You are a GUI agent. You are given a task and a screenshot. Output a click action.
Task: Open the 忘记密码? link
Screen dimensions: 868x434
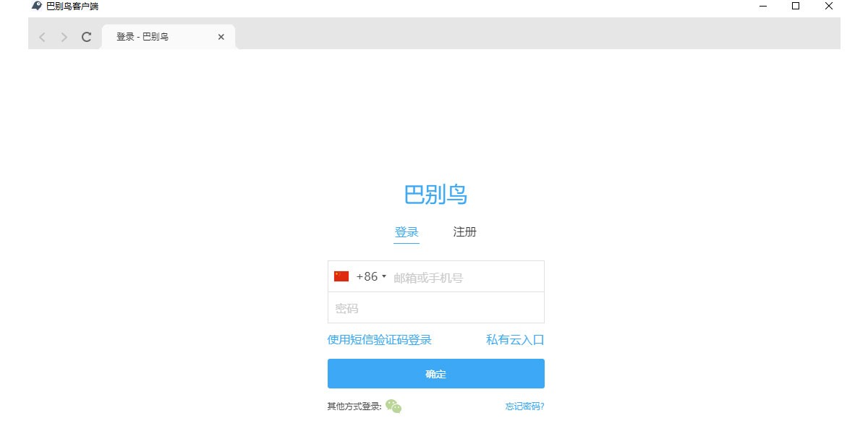[525, 407]
